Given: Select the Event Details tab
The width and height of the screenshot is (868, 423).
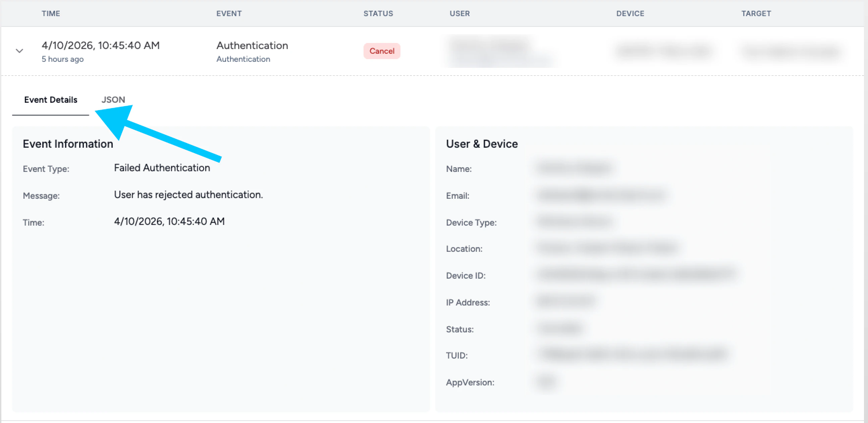Looking at the screenshot, I should point(51,100).
